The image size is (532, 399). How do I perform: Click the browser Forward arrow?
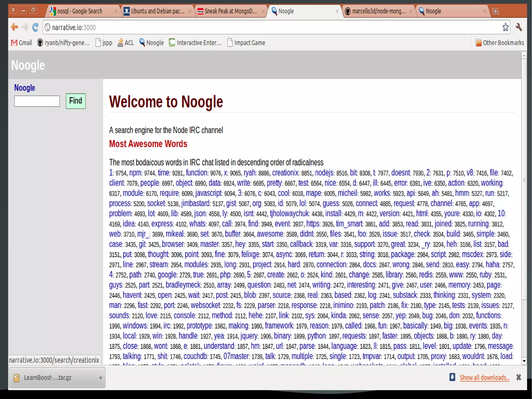point(25,27)
